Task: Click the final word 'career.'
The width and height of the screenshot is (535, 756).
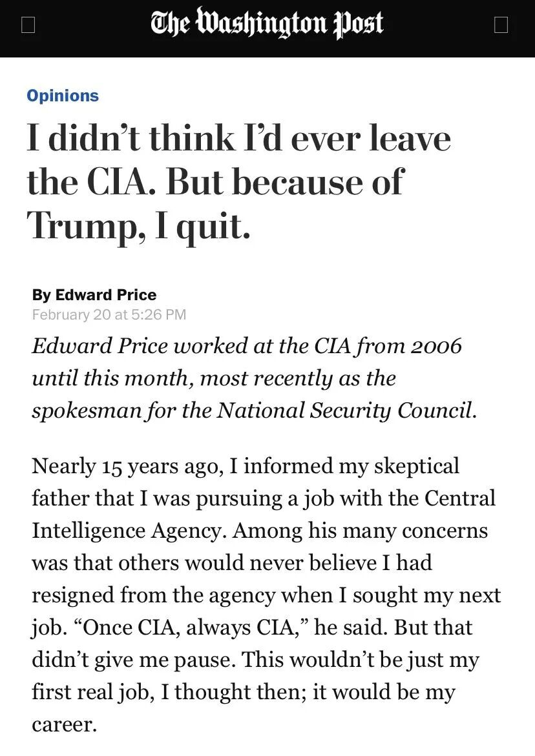Action: click(65, 724)
